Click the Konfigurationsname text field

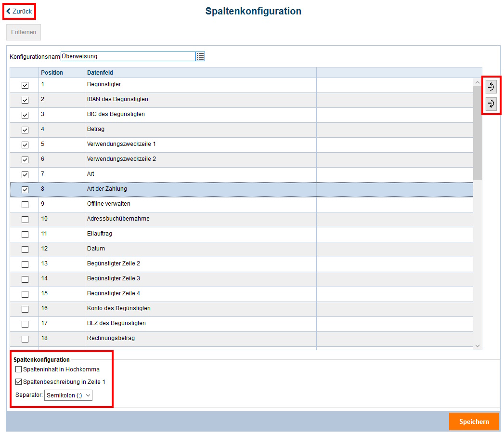(128, 56)
